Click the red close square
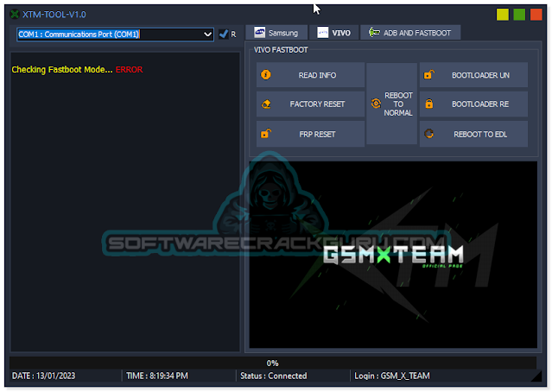 [x=536, y=15]
